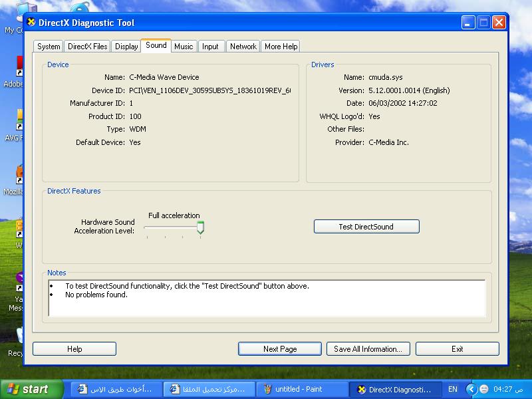This screenshot has width=532, height=399.
Task: Click the provider C-Media Inc. text
Action: 388,142
